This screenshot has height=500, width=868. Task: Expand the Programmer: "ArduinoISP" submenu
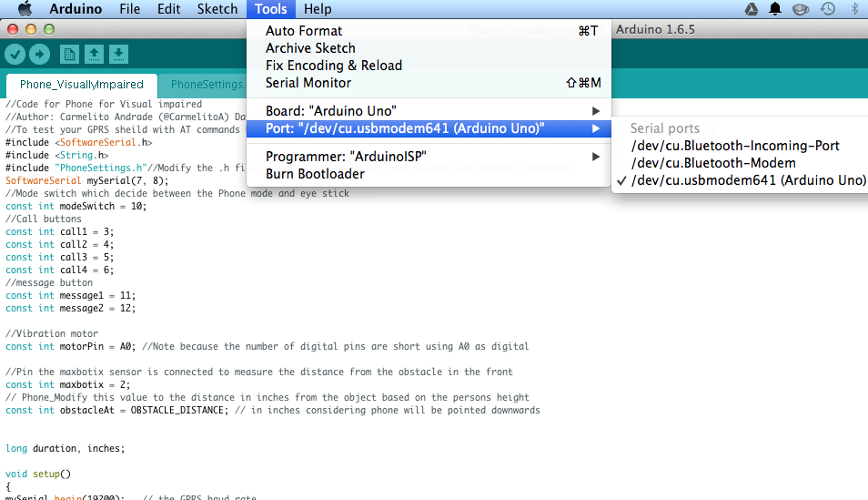click(x=429, y=157)
